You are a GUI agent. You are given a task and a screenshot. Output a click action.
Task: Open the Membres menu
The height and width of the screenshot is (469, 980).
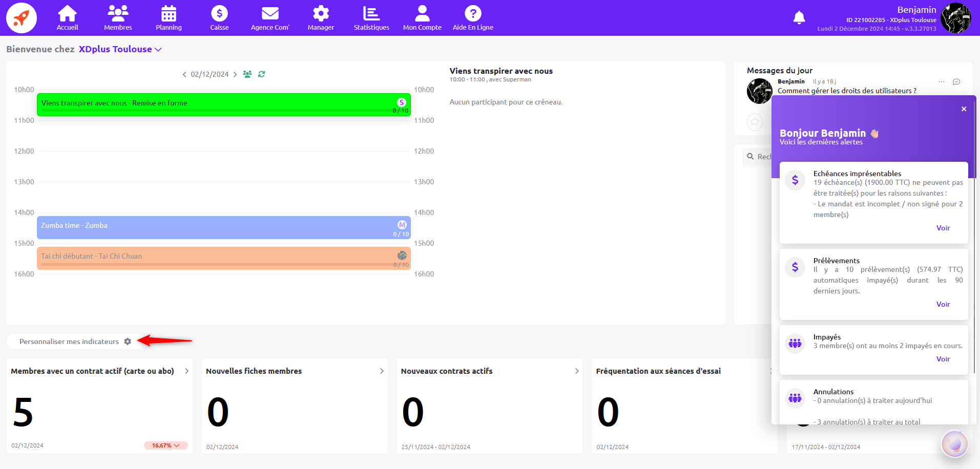118,18
